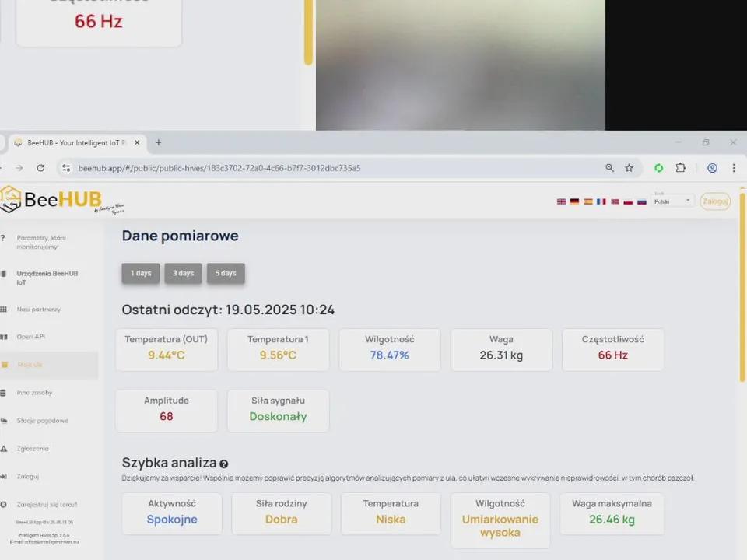Click the 'Siła sygnału' Doskonały card

(279, 411)
